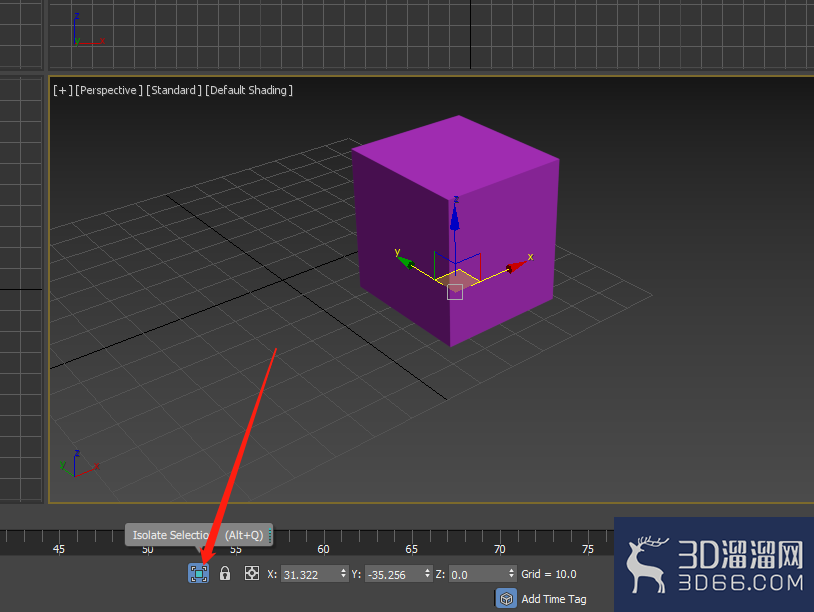
Task: Open the [Perspective] viewport view menu
Action: coord(108,90)
